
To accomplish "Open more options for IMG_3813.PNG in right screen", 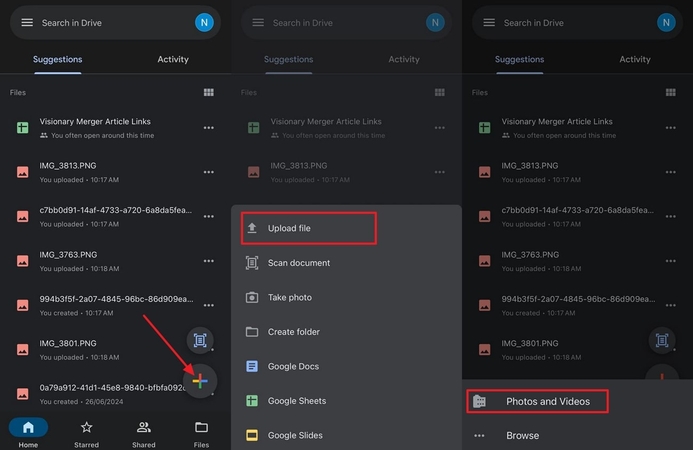I will (x=670, y=172).
